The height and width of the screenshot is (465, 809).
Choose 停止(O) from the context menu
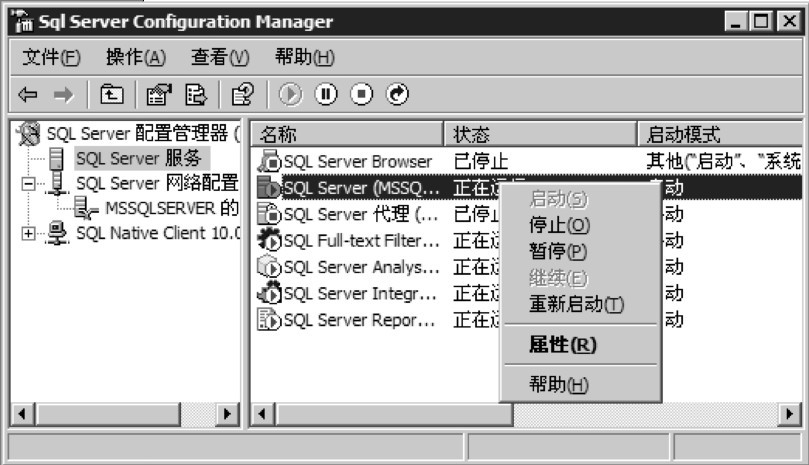pos(580,226)
